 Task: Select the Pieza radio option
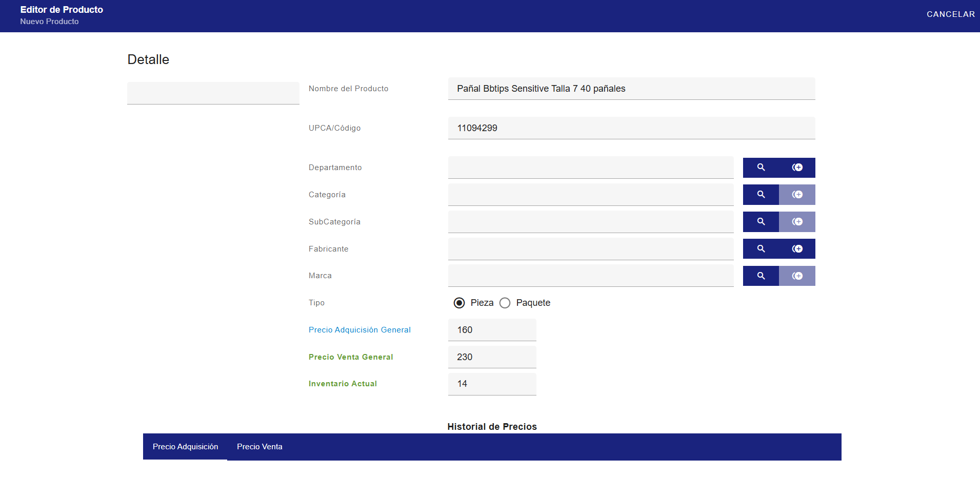tap(459, 303)
